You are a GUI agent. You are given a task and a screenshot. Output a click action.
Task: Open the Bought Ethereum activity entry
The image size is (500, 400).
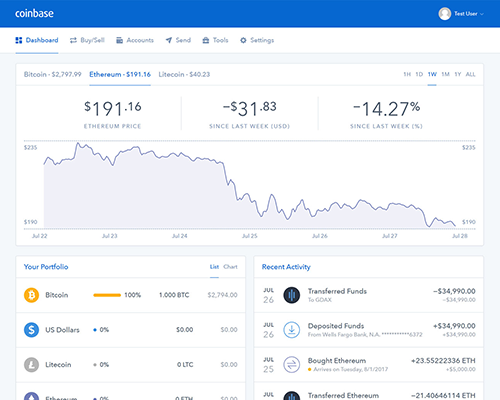click(x=369, y=365)
